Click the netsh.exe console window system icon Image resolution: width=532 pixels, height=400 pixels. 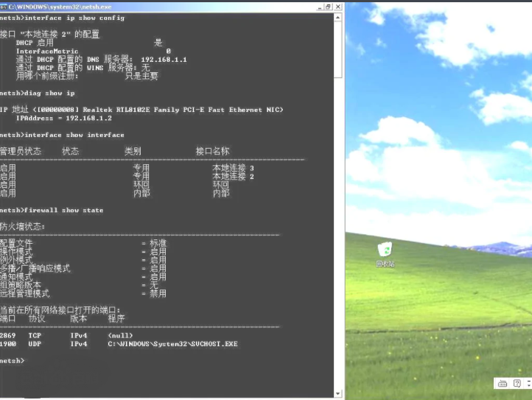[4, 6]
